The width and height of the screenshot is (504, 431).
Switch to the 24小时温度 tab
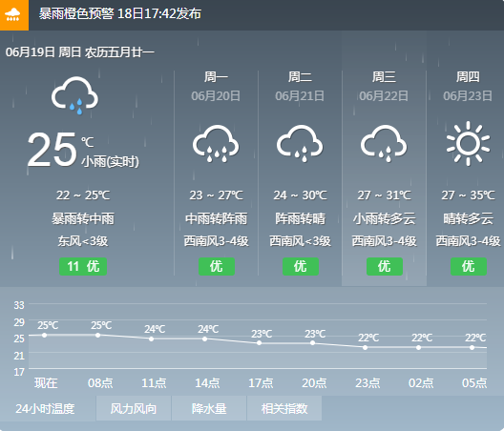point(45,408)
